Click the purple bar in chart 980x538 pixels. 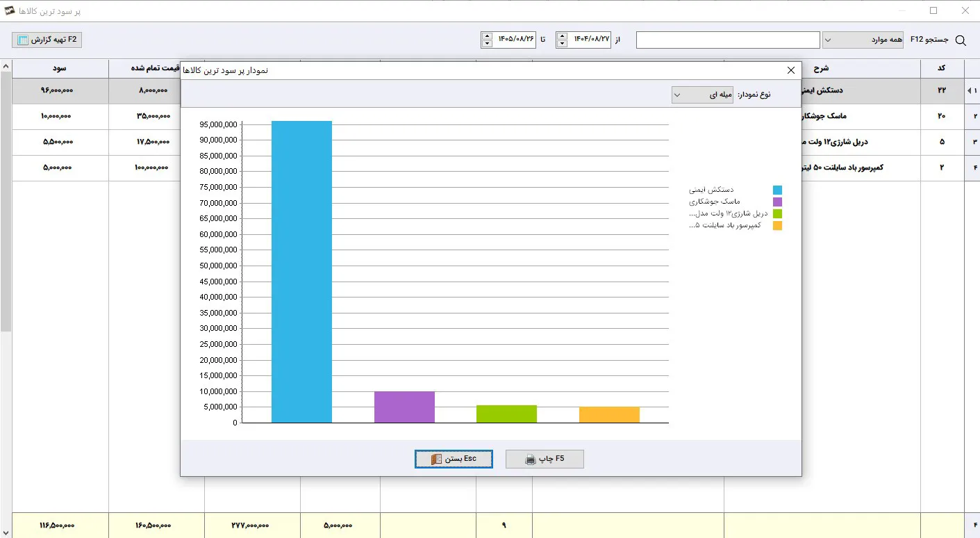tap(404, 407)
